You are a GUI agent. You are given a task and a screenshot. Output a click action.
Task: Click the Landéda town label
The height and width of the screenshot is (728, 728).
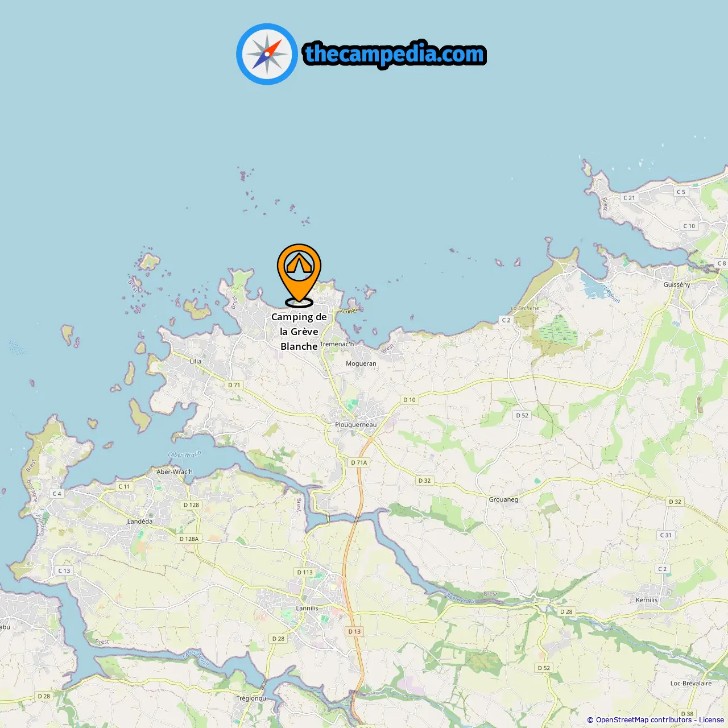(140, 521)
